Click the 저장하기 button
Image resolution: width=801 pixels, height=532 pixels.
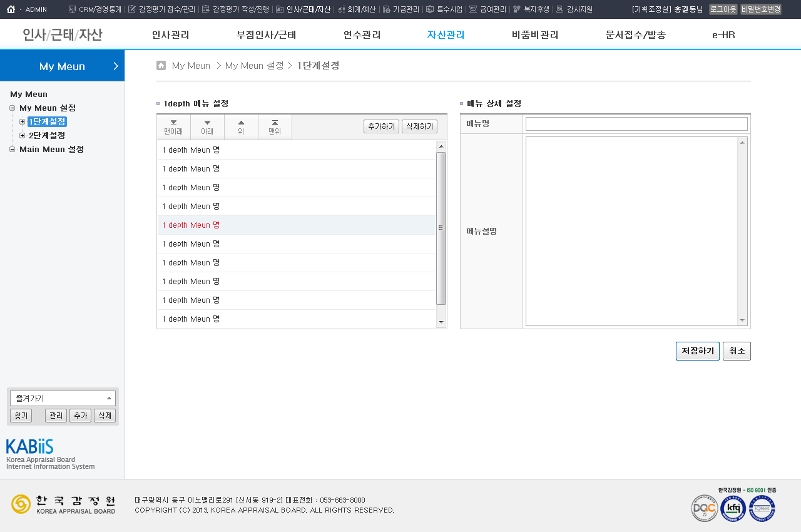pos(698,351)
